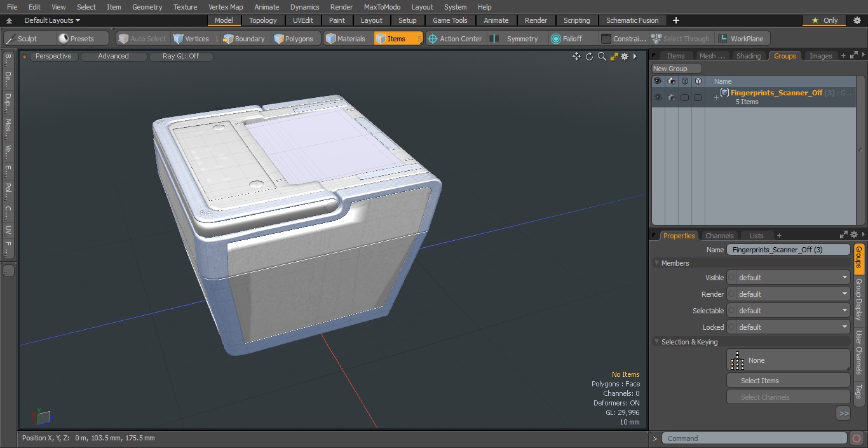Toggle render camera for Fingerprints_Scanner_Off group
Screen dimensions: 868x448
[x=671, y=97]
